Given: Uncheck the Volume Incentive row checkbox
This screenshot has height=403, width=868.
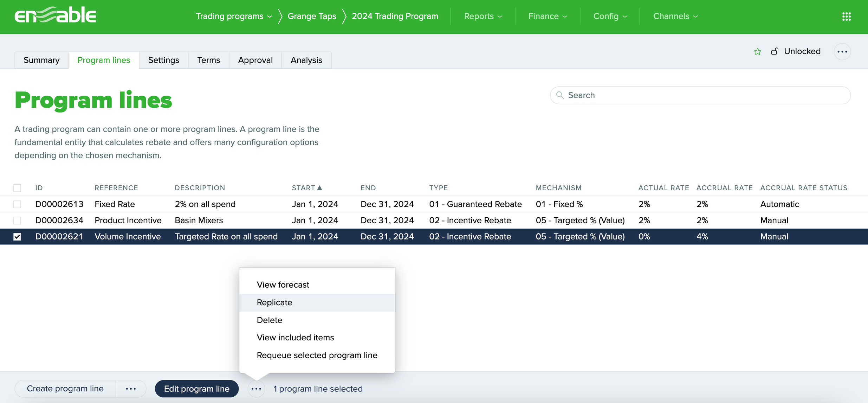Looking at the screenshot, I should 17,237.
